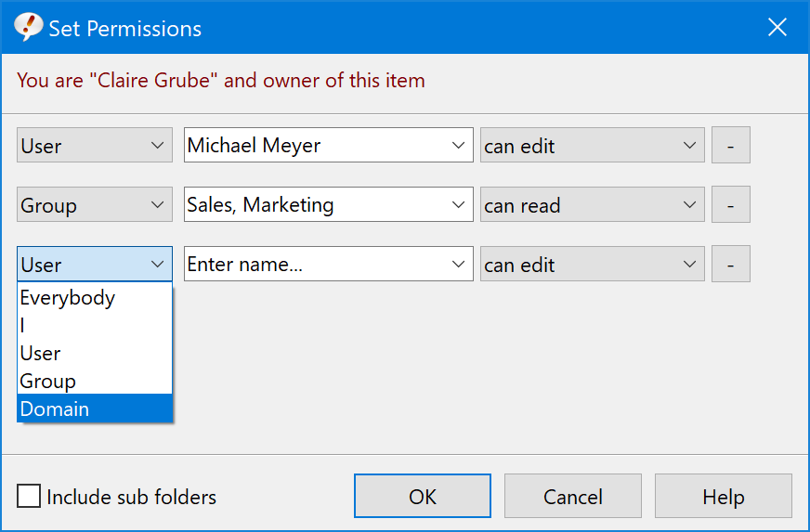Screen dimensions: 810x532
Task: Click the Enter name input field
Action: (314, 264)
